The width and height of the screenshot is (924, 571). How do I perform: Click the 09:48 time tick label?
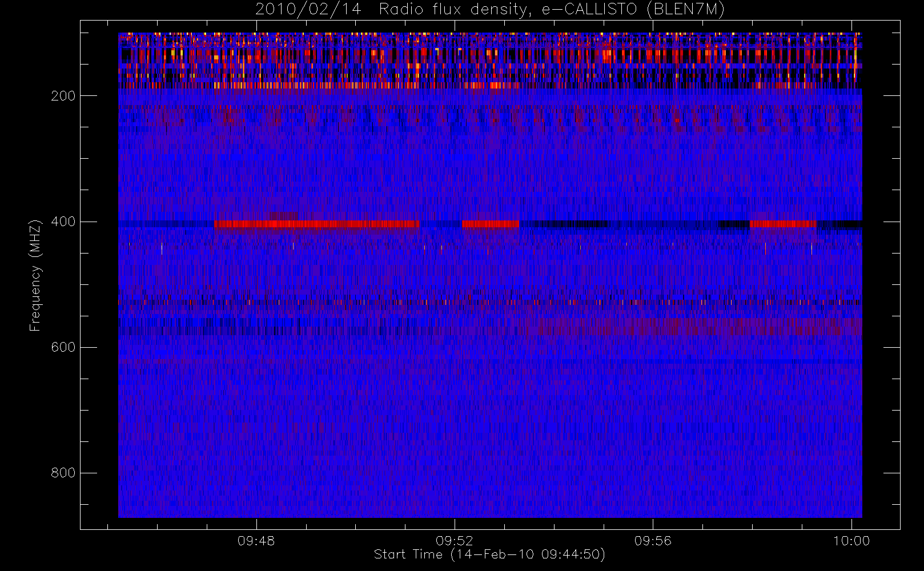point(256,540)
